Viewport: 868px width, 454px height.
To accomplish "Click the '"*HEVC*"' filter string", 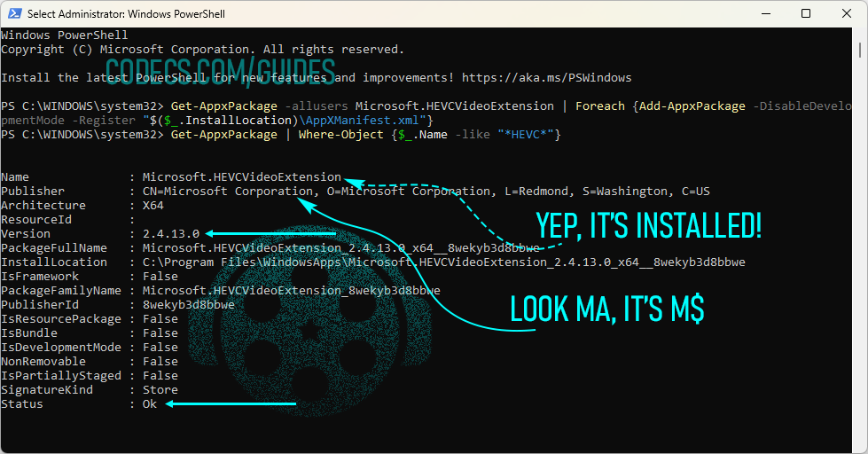I will [526, 135].
